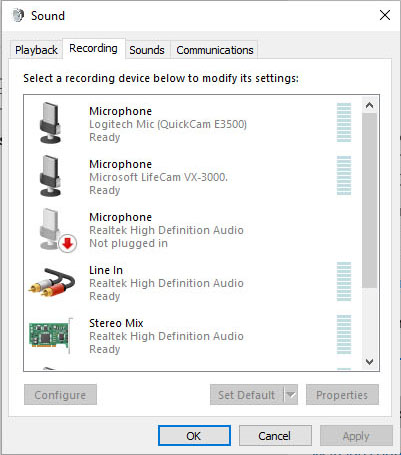Click the red not-plugged-in arrow badge
The width and height of the screenshot is (401, 455).
68,244
